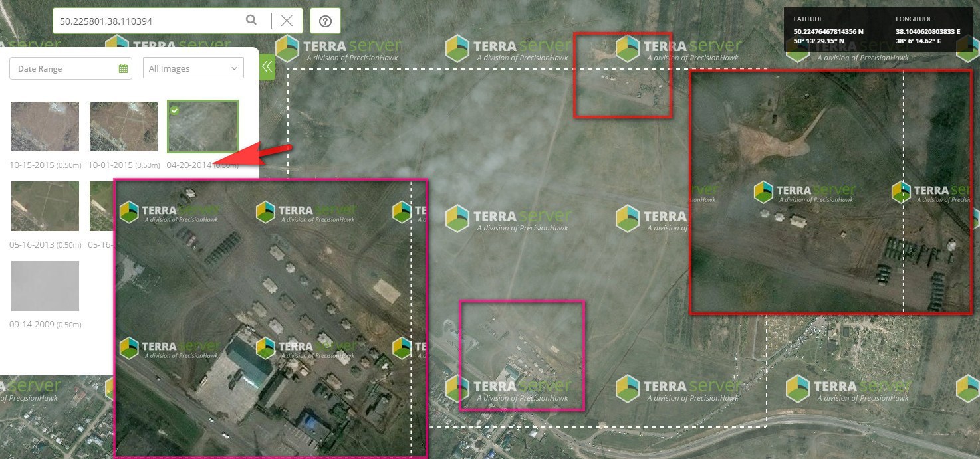Click the longitude readout value
980x459 pixels.
[x=927, y=31]
